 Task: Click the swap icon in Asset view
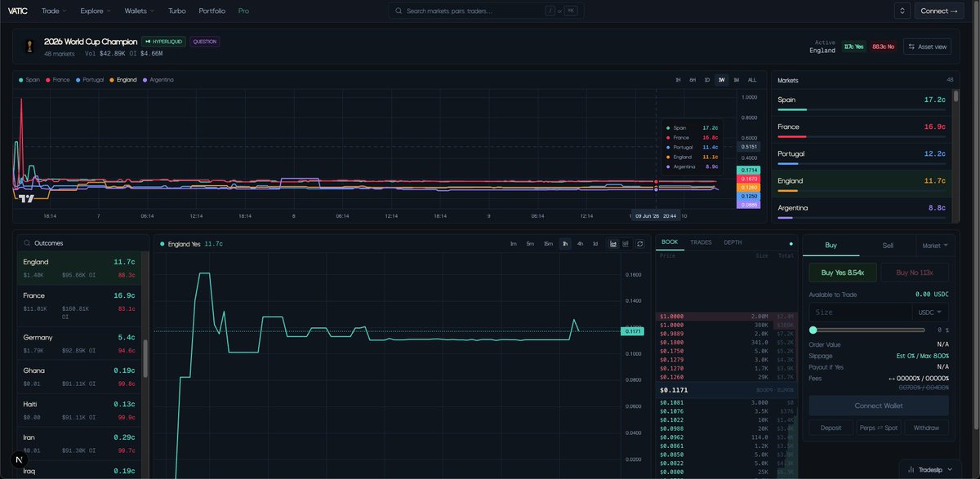pyautogui.click(x=912, y=47)
